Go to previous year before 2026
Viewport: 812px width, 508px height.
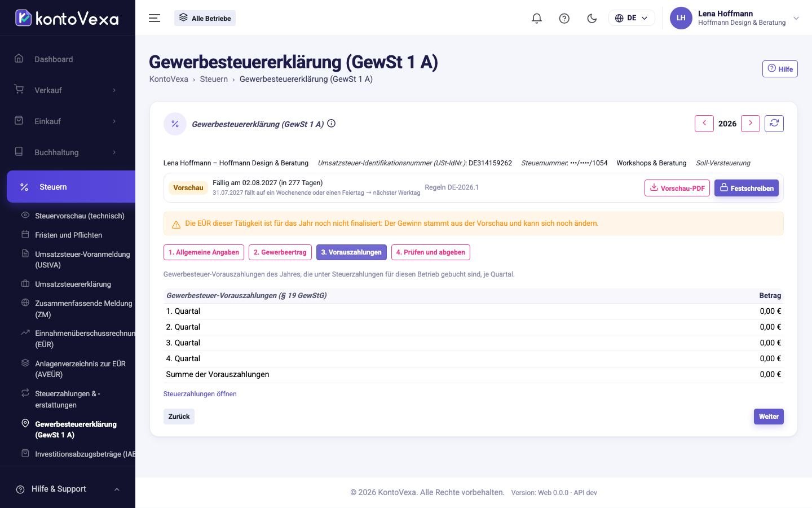(x=704, y=124)
